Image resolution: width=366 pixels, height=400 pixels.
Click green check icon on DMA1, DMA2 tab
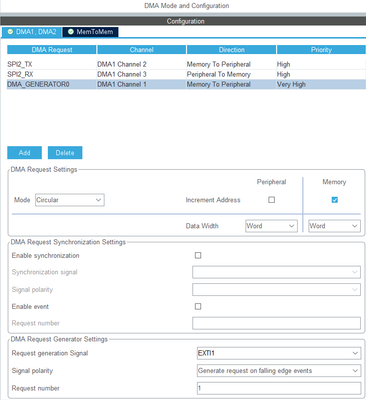(10, 32)
